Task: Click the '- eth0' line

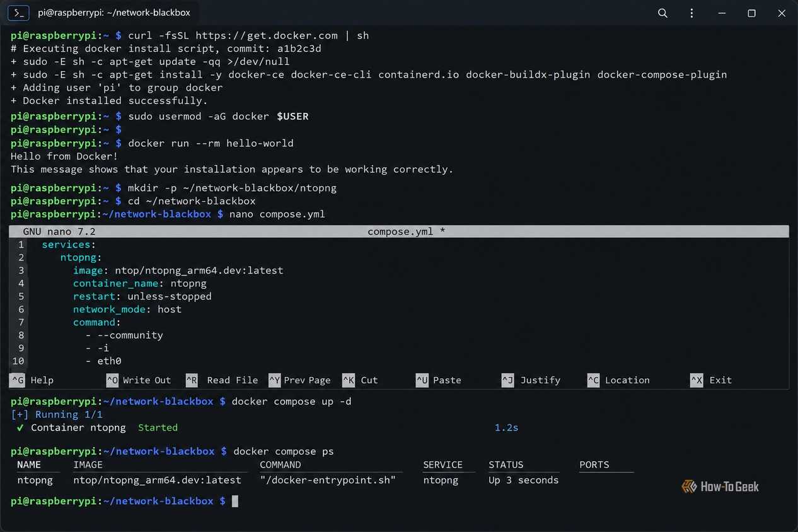Action: (x=103, y=361)
